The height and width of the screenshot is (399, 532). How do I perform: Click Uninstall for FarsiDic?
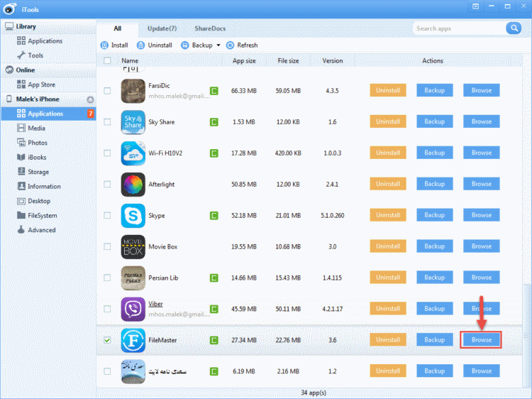(x=388, y=90)
